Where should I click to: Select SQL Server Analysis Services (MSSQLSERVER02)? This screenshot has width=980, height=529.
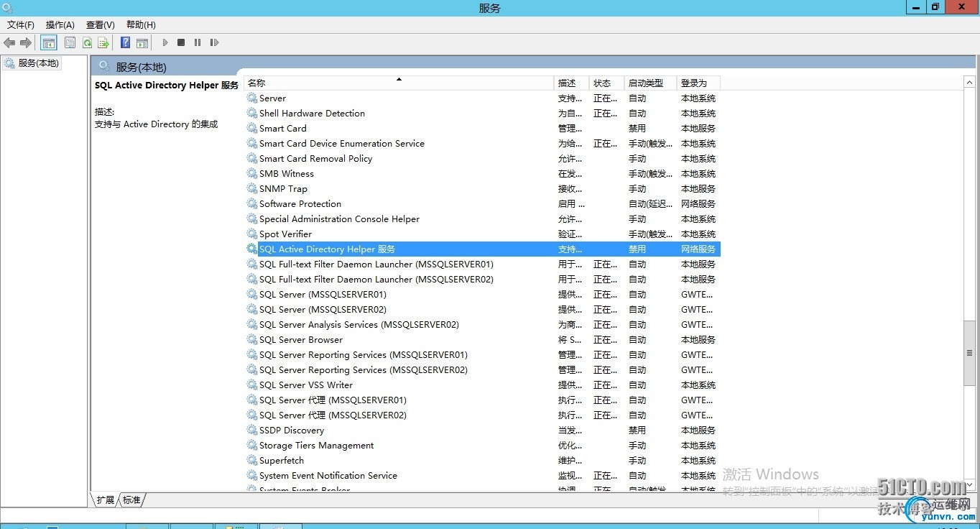pyautogui.click(x=482, y=325)
